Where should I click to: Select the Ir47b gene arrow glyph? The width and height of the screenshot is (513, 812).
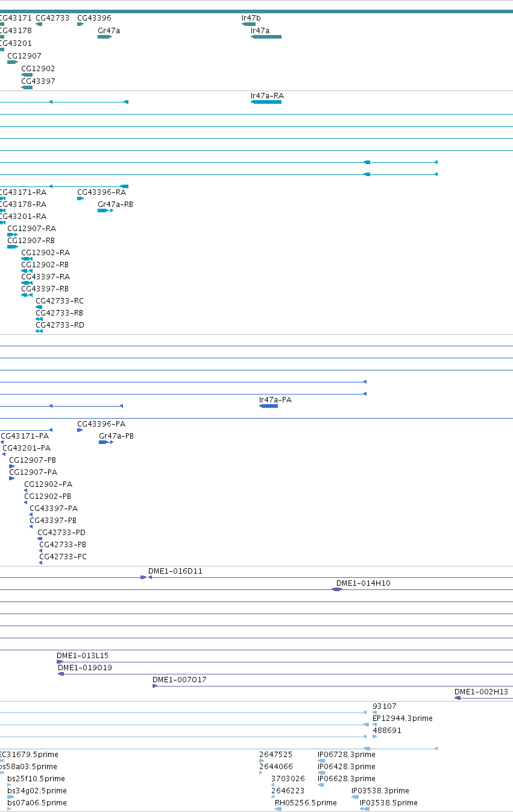pos(248,25)
